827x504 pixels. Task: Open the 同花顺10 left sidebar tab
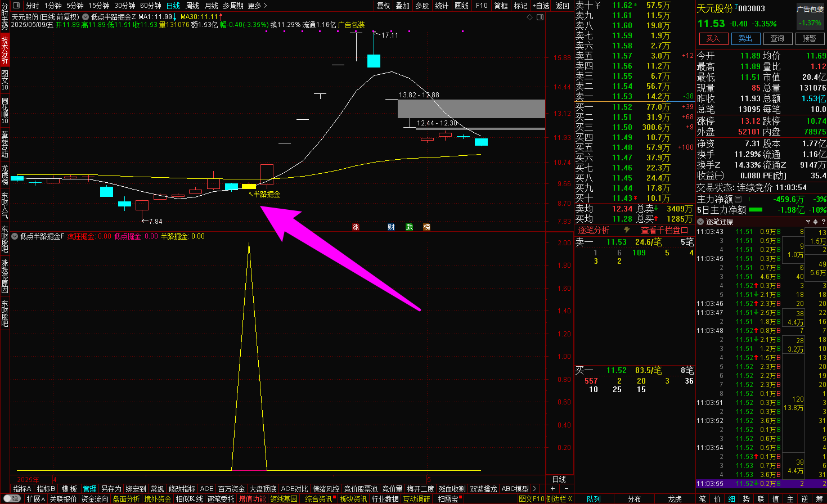pyautogui.click(x=5, y=110)
